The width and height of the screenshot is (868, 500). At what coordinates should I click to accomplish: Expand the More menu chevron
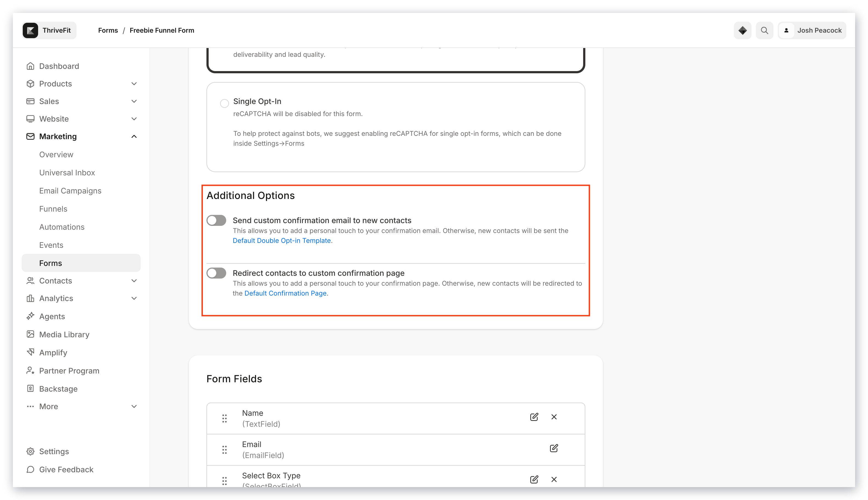click(134, 406)
